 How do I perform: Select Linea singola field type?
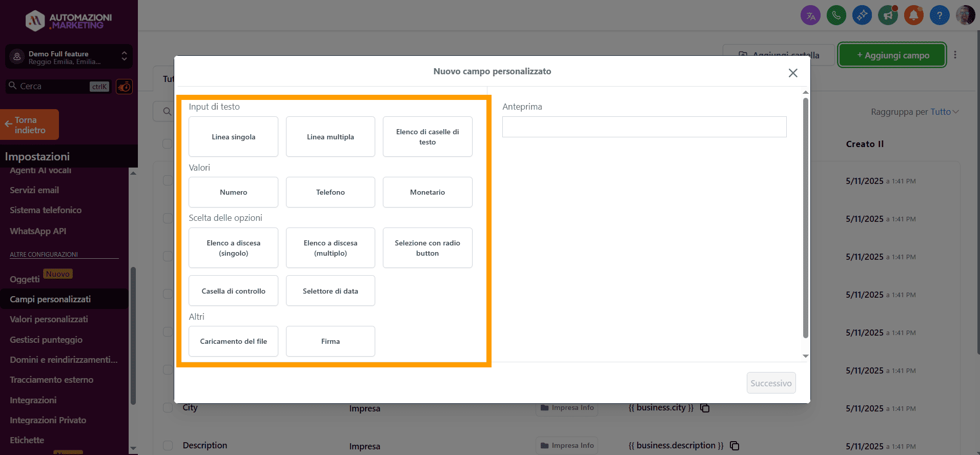pos(233,137)
